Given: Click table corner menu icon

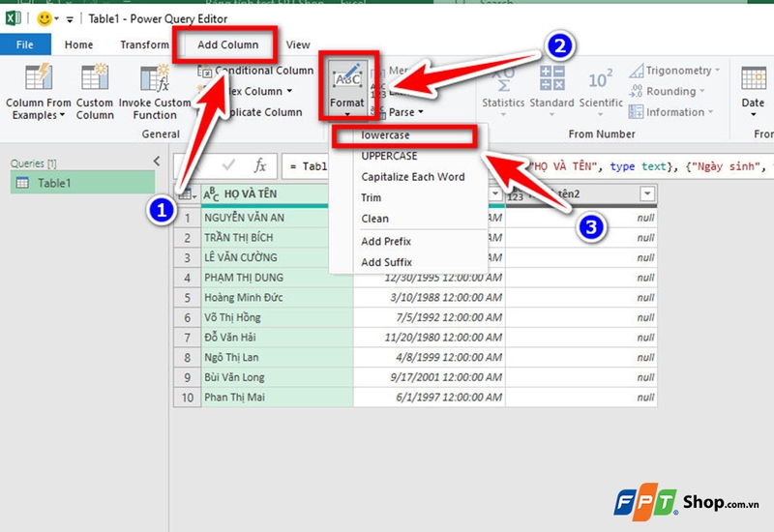Looking at the screenshot, I should pyautogui.click(x=187, y=194).
